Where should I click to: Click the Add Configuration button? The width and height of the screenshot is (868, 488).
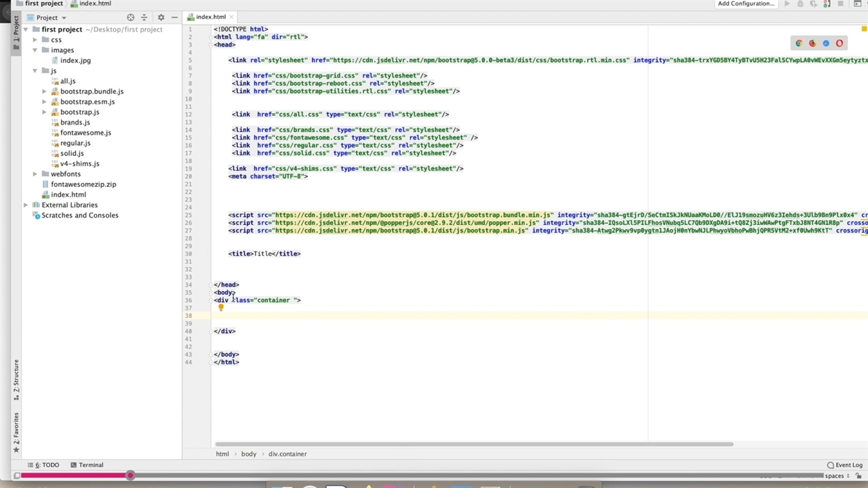[745, 4]
